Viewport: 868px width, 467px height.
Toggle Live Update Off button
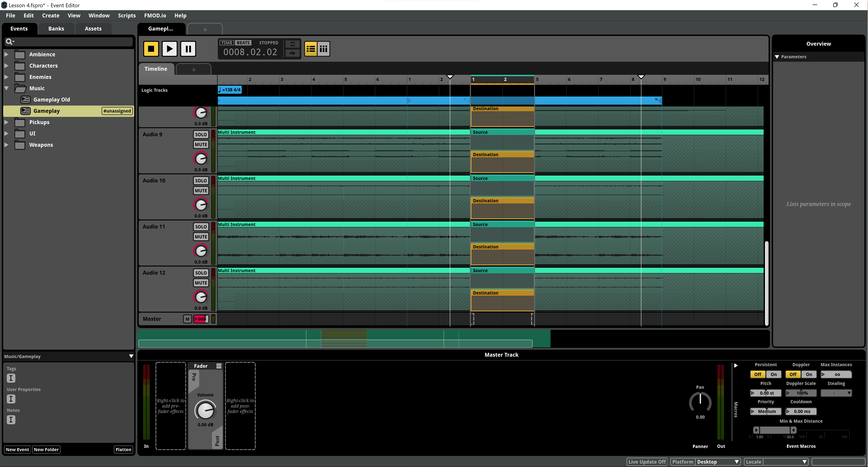tap(647, 462)
